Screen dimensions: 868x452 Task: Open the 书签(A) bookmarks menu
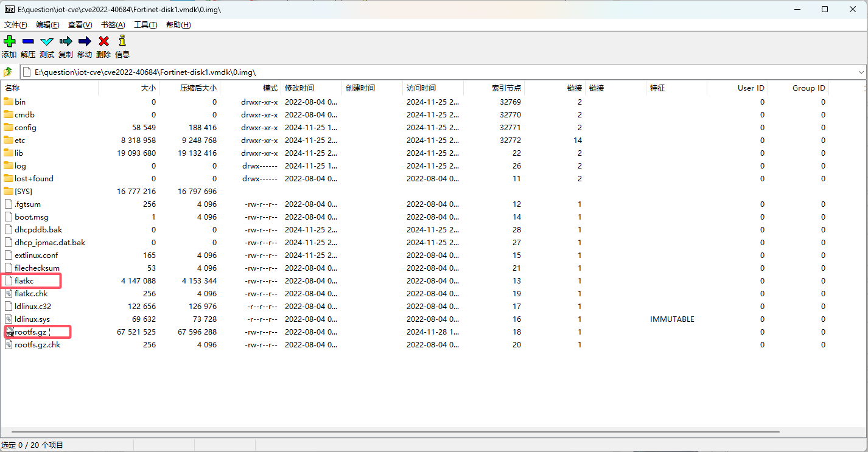pyautogui.click(x=113, y=25)
